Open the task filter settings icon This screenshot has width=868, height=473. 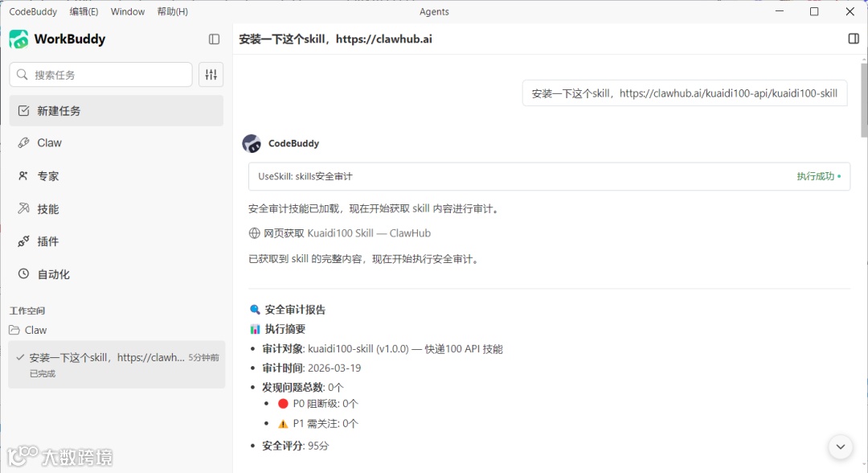point(211,75)
